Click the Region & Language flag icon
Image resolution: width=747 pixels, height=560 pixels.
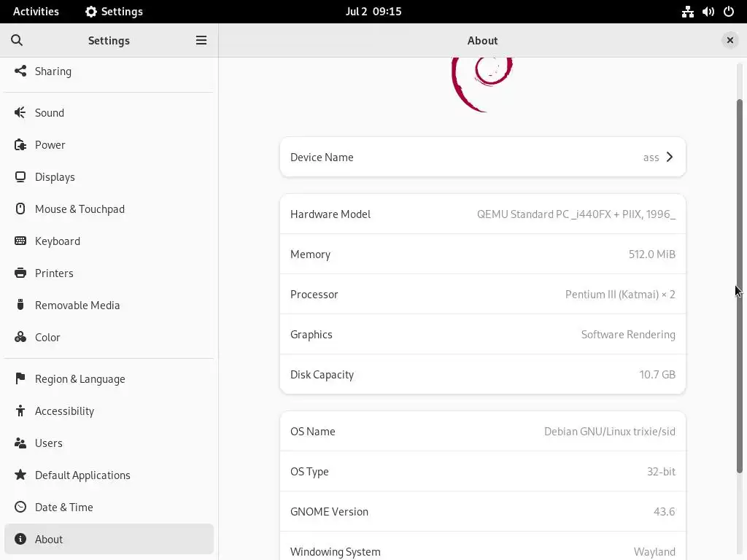point(20,378)
